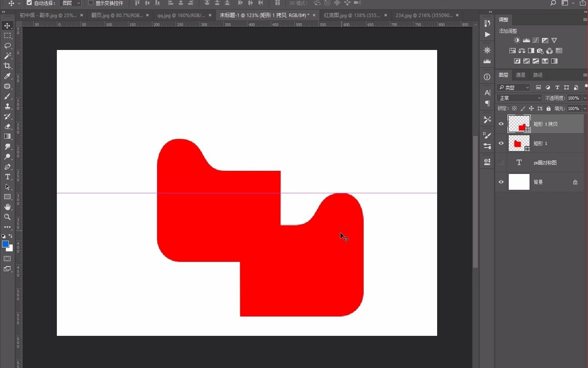Add a Brightness/Contrast adjustment
Image resolution: width=588 pixels, height=368 pixels.
pos(517,40)
